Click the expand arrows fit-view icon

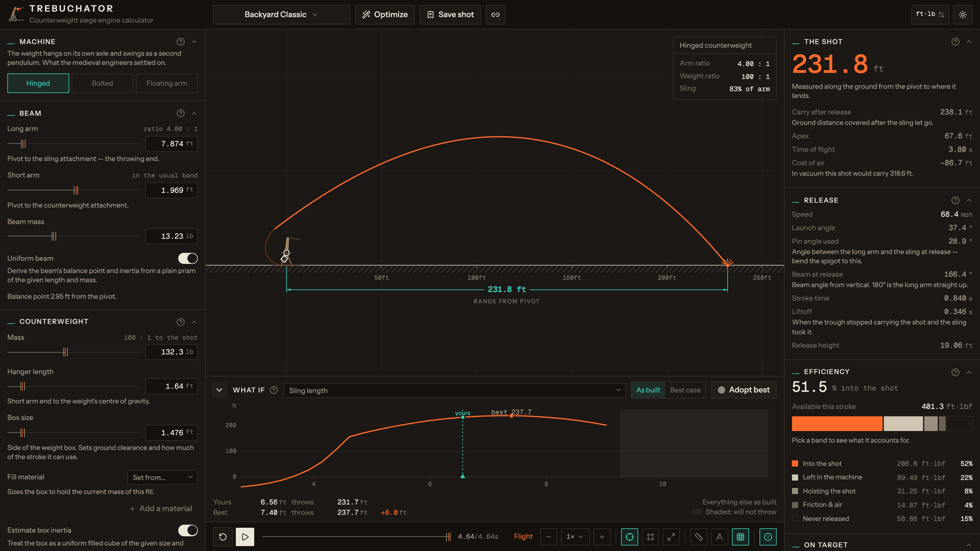click(x=672, y=537)
